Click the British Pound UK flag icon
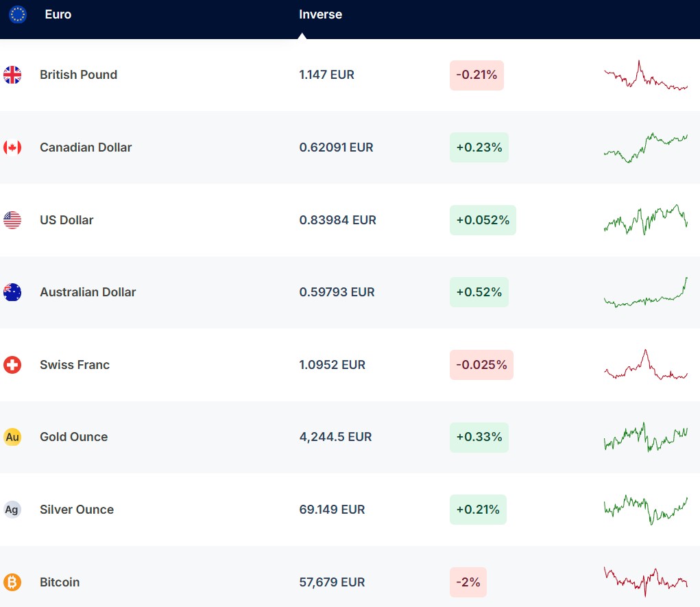This screenshot has height=607, width=700. 12,75
